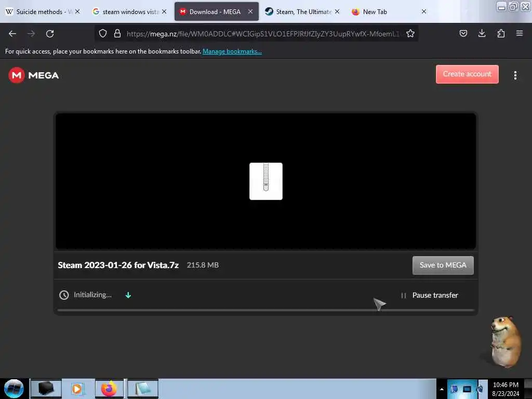The height and width of the screenshot is (399, 532).
Task: Open media player taskbar icon
Action: coord(77,389)
